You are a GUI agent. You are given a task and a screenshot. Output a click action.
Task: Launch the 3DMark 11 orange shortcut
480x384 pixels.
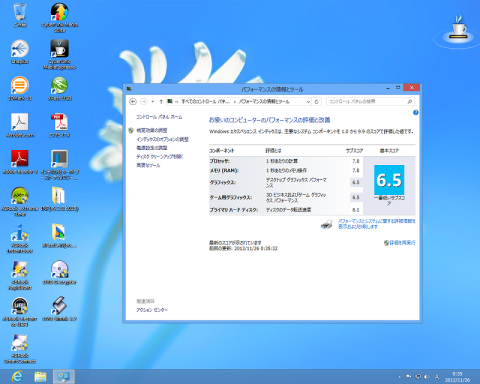pyautogui.click(x=20, y=88)
